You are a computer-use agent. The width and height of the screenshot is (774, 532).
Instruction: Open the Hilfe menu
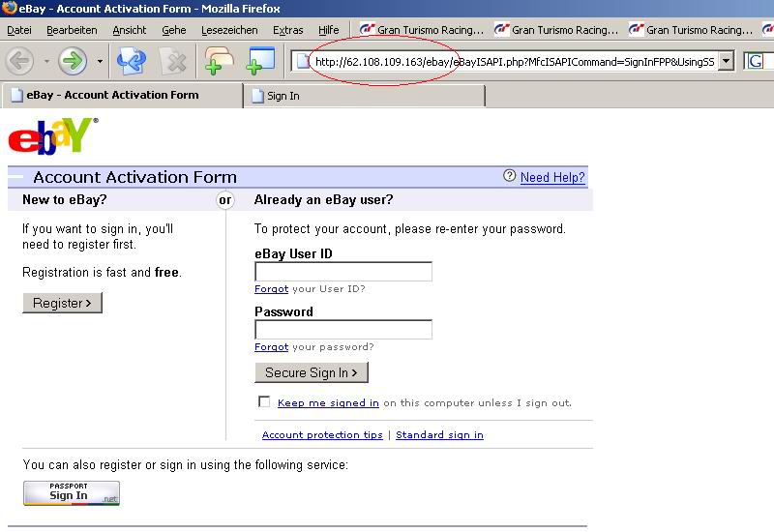[328, 30]
